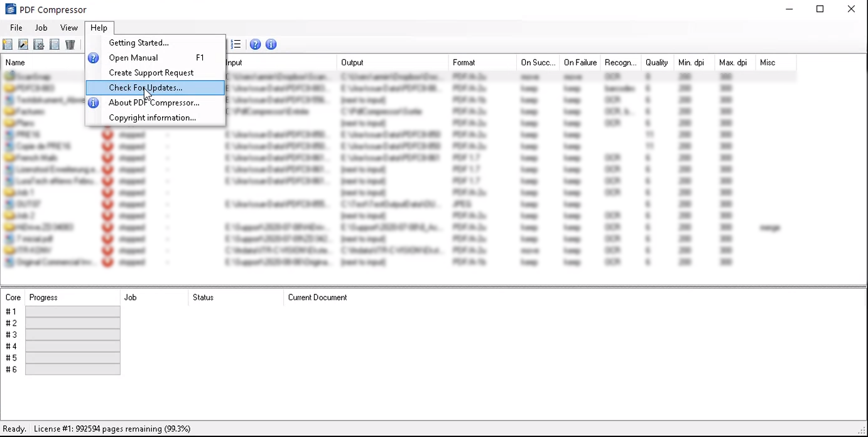
Task: Click the trash can delete icon
Action: 70,45
